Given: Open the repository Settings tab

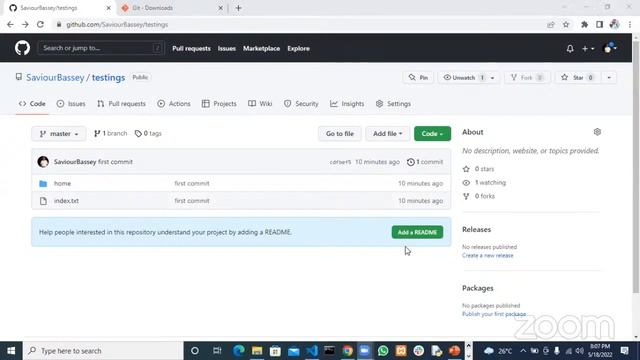Looking at the screenshot, I should pyautogui.click(x=393, y=104).
